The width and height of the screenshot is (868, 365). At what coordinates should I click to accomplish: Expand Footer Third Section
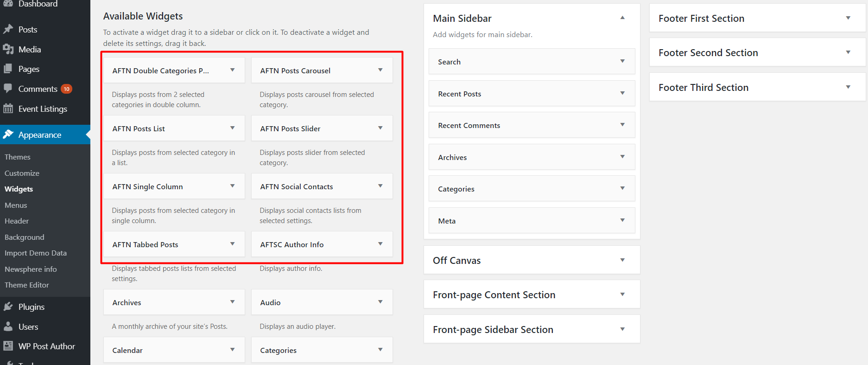click(x=849, y=87)
